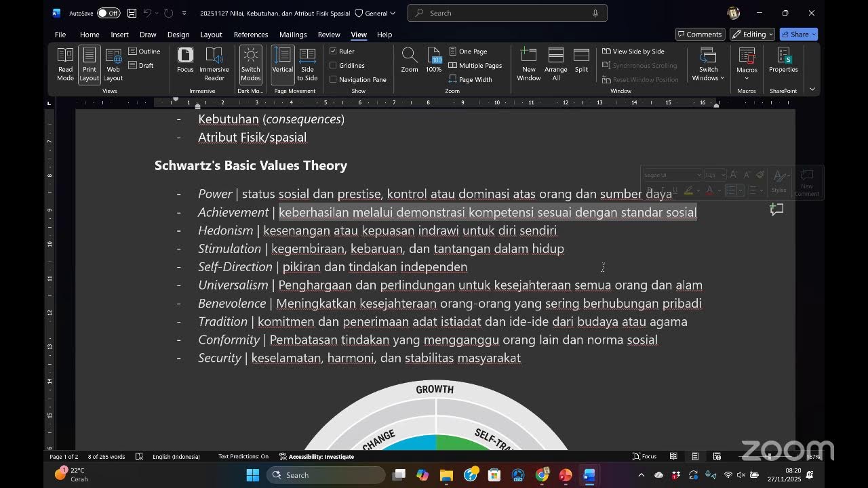Show Multiple Pages zoom
This screenshot has width=868, height=488.
tap(475, 66)
